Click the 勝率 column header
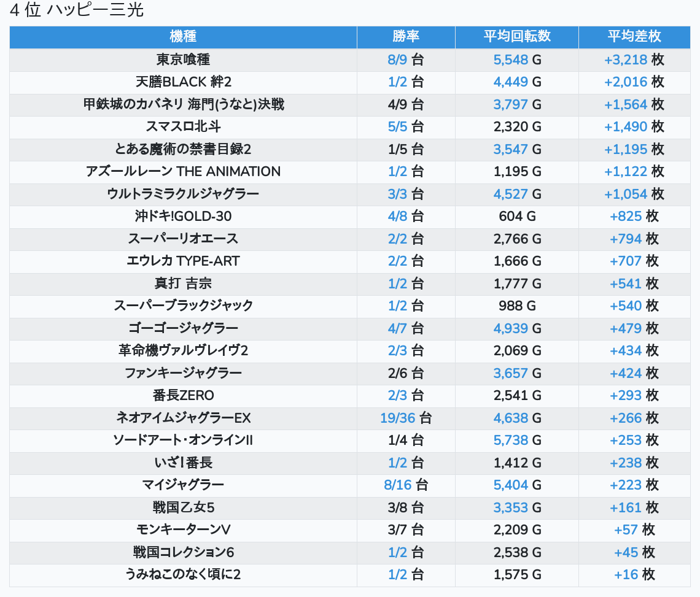 (406, 37)
